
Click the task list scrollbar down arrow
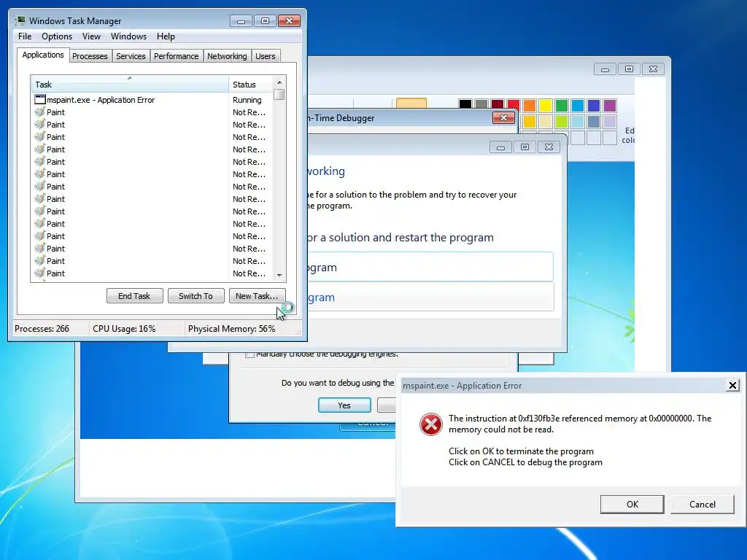[x=279, y=275]
